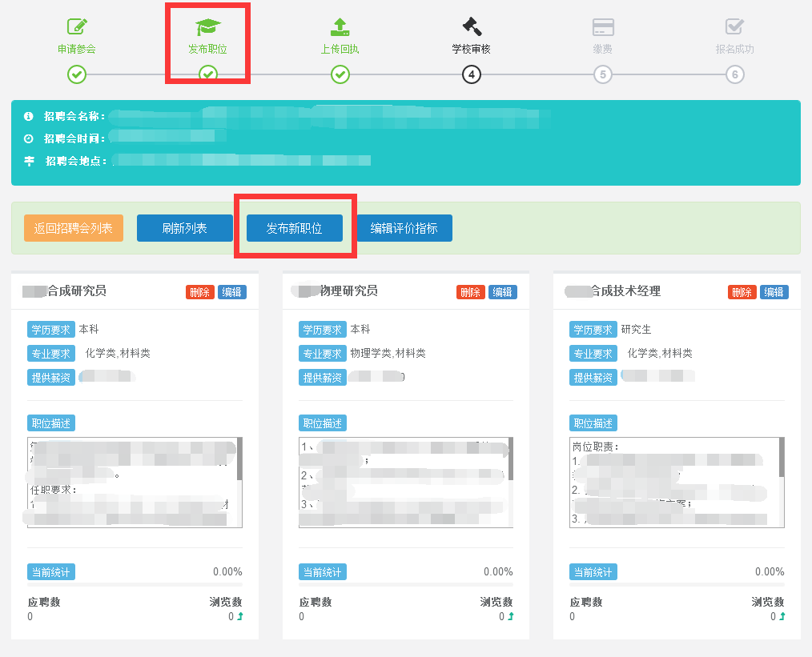This screenshot has height=657, width=812.
Task: Open the 发布新职位 form
Action: click(x=294, y=228)
